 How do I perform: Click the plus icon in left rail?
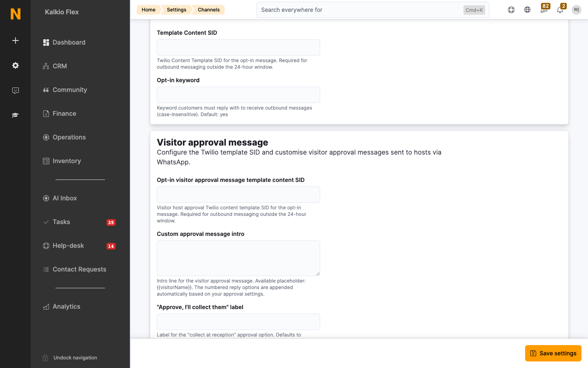[x=16, y=40]
